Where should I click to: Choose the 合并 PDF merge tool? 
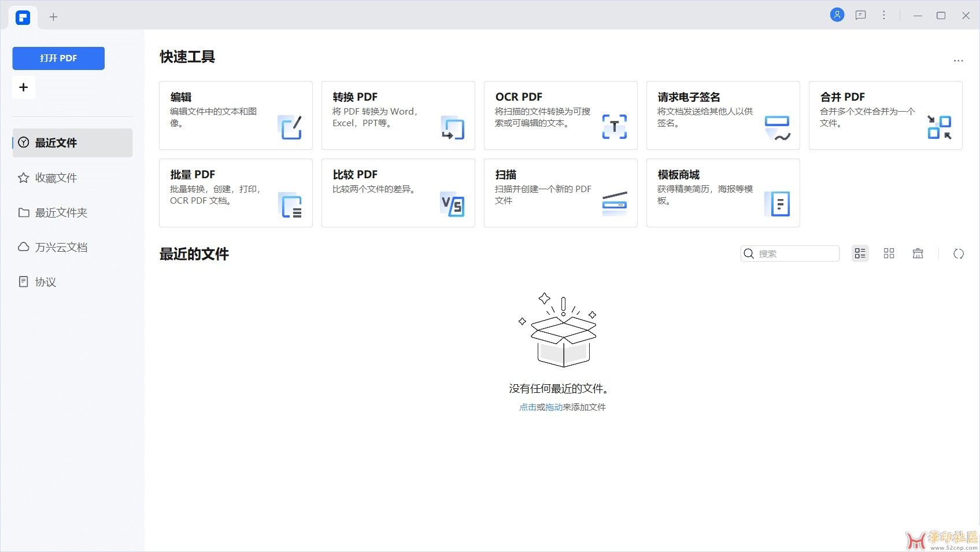885,116
